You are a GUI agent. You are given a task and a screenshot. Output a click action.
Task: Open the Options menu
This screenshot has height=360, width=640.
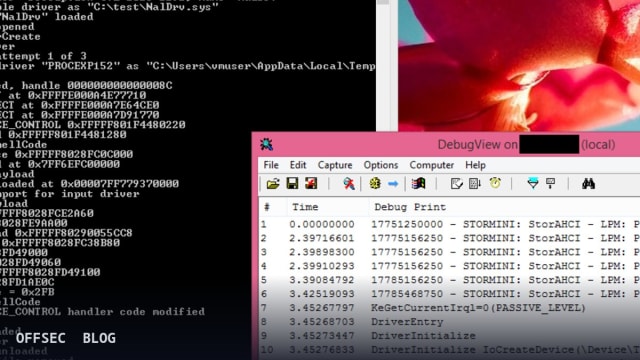(x=381, y=165)
